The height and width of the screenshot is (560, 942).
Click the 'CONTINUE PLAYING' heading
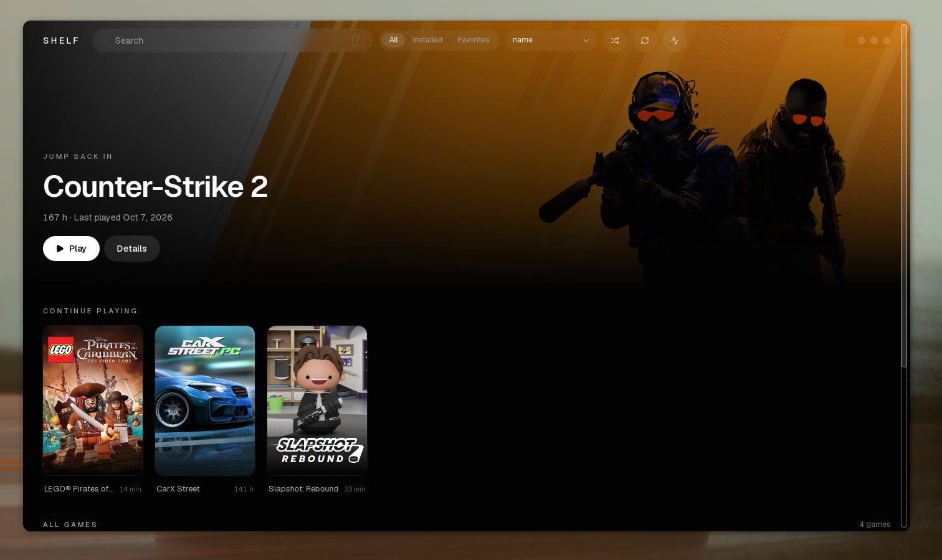[x=90, y=311]
